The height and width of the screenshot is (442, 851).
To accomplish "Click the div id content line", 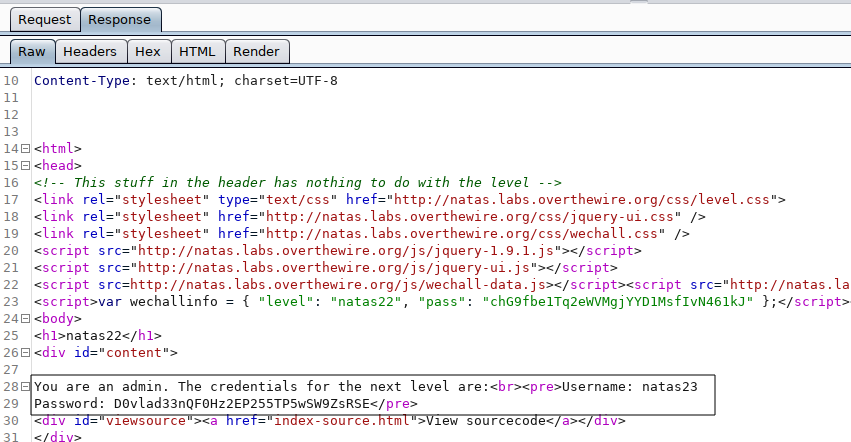I will (106, 353).
